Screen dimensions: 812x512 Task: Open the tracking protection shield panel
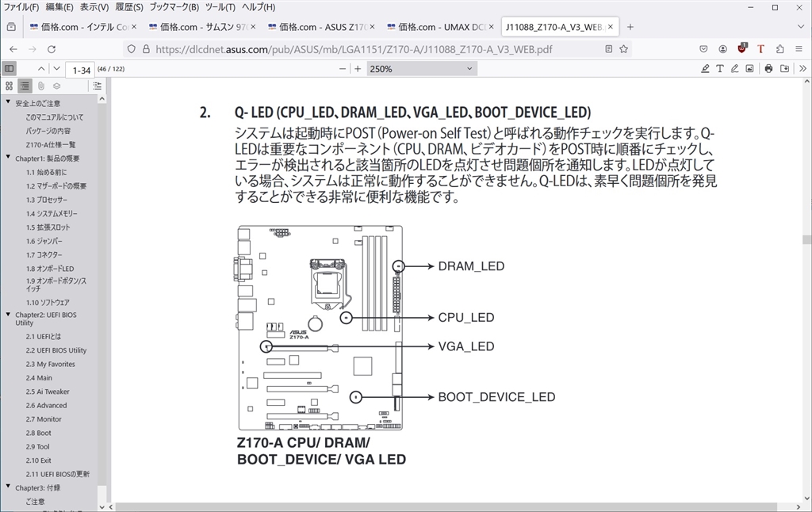point(132,49)
